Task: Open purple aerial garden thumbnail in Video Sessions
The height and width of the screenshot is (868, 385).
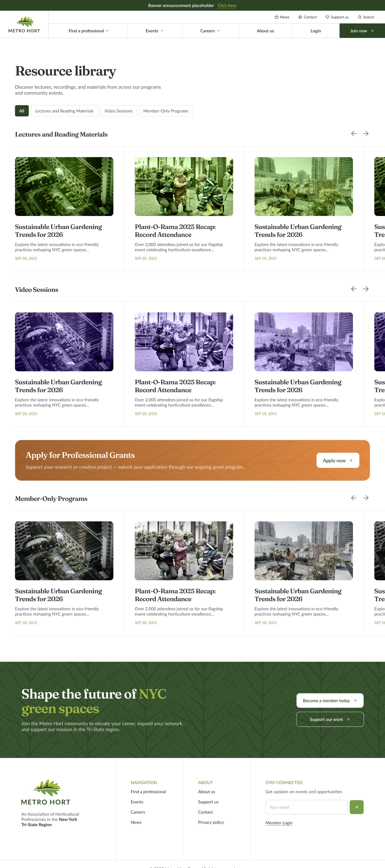Action: [x=64, y=342]
